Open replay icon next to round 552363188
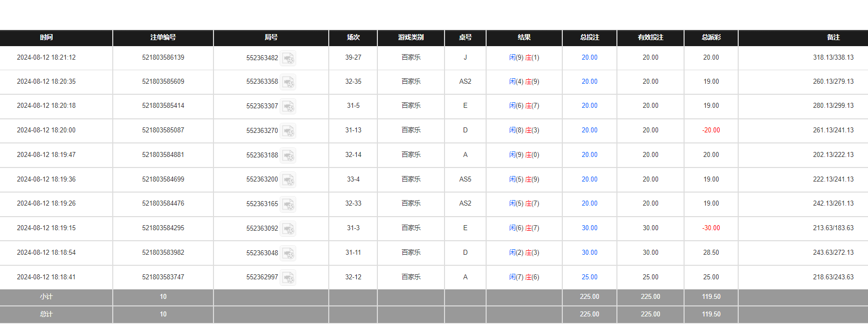The width and height of the screenshot is (868, 336). click(x=288, y=155)
